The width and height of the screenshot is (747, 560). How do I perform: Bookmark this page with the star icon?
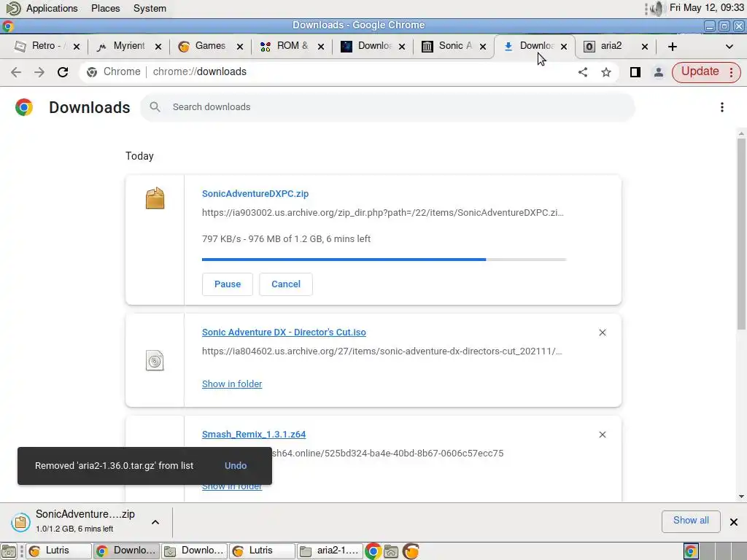click(606, 72)
